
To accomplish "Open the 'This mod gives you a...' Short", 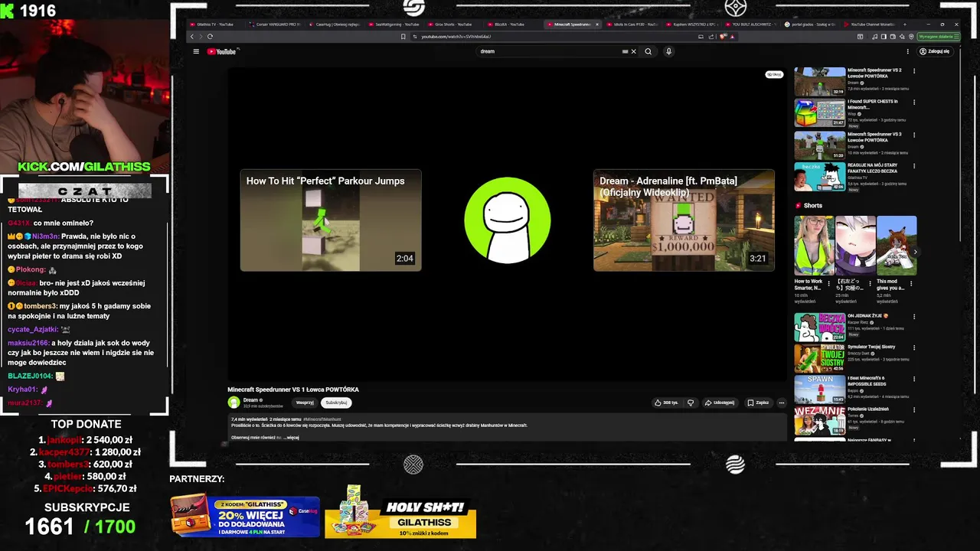I will 897,246.
